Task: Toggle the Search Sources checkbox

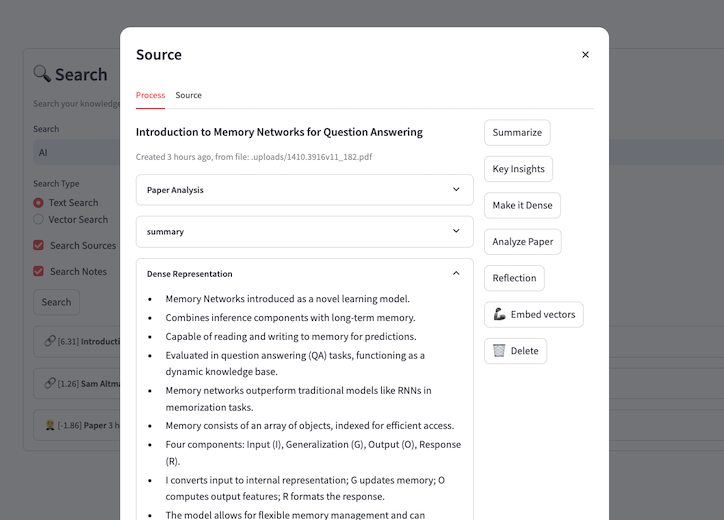Action: pos(39,245)
